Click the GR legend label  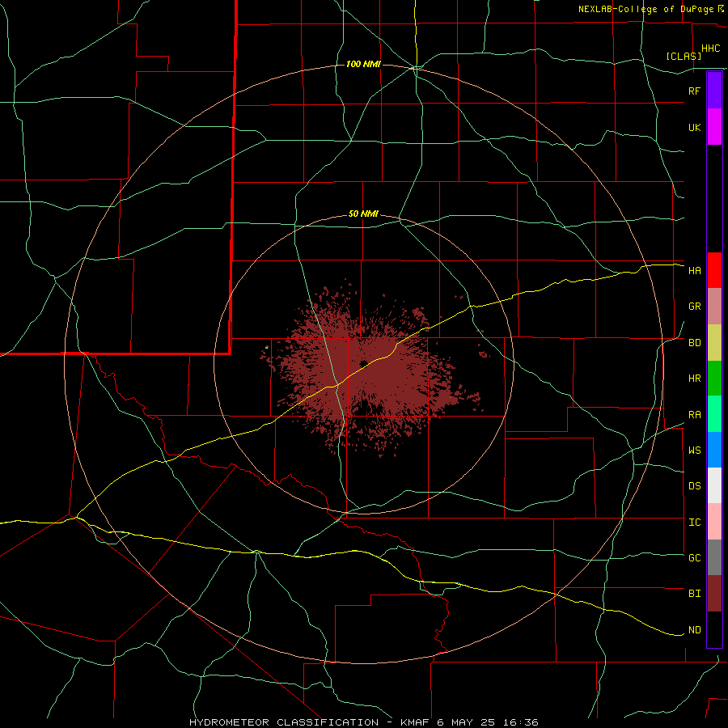tap(695, 307)
